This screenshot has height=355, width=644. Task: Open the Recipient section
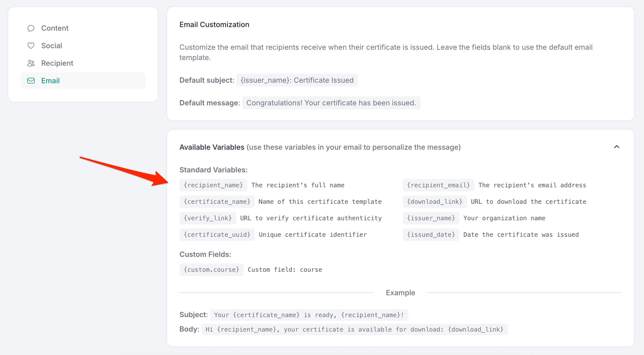pos(57,63)
